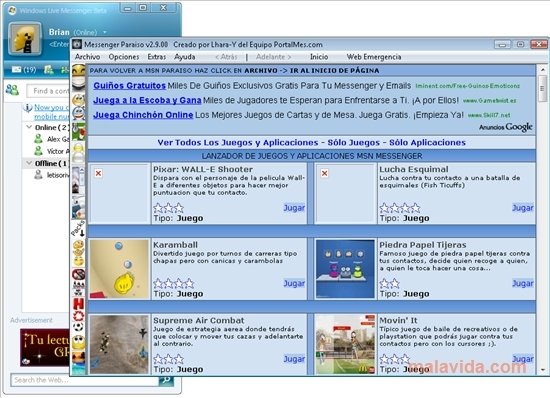The height and width of the screenshot is (398, 550).
Task: Click Web Emergencia in the menu bar
Action: 374,57
